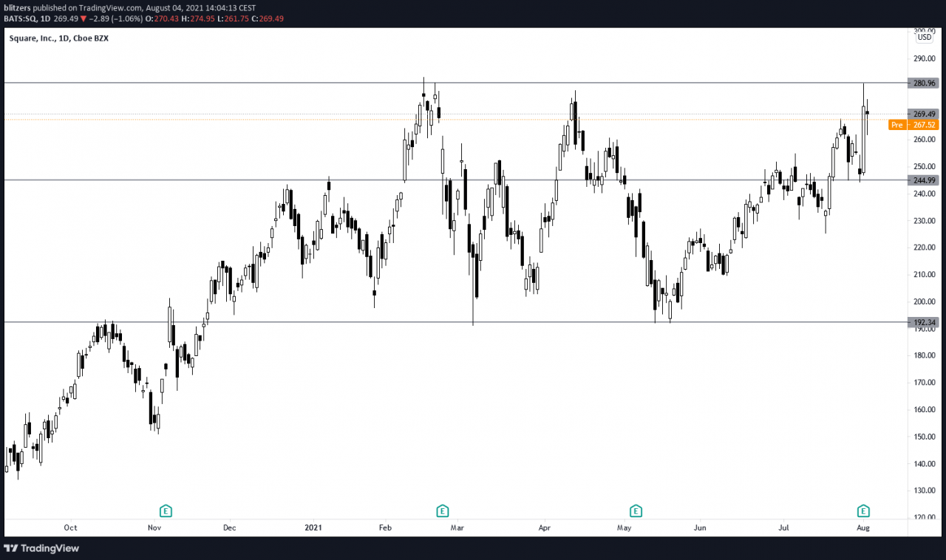The height and width of the screenshot is (560, 946).
Task: Select the 192.34 support line label
Action: coord(925,322)
